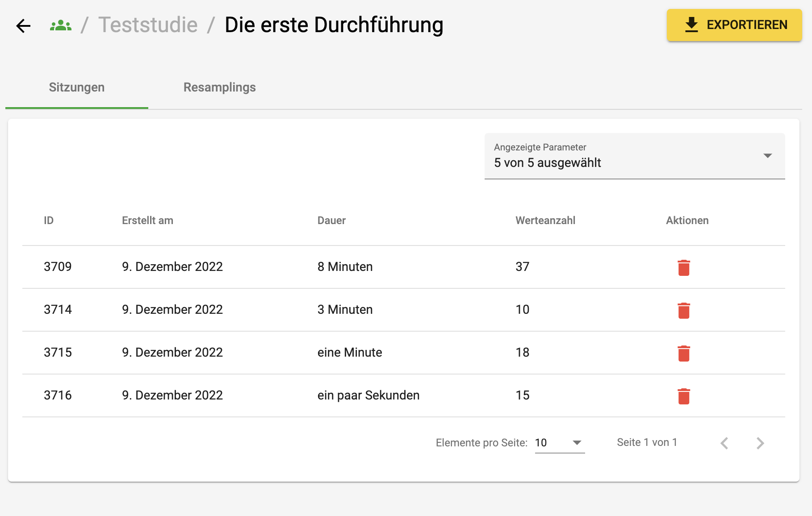
Task: Click the '8 Minuten' duration cell
Action: point(345,266)
